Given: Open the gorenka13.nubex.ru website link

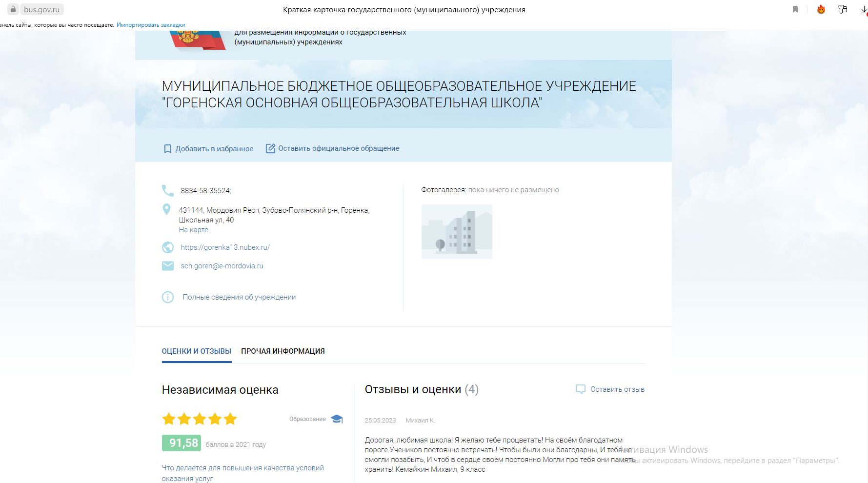Looking at the screenshot, I should [x=225, y=247].
